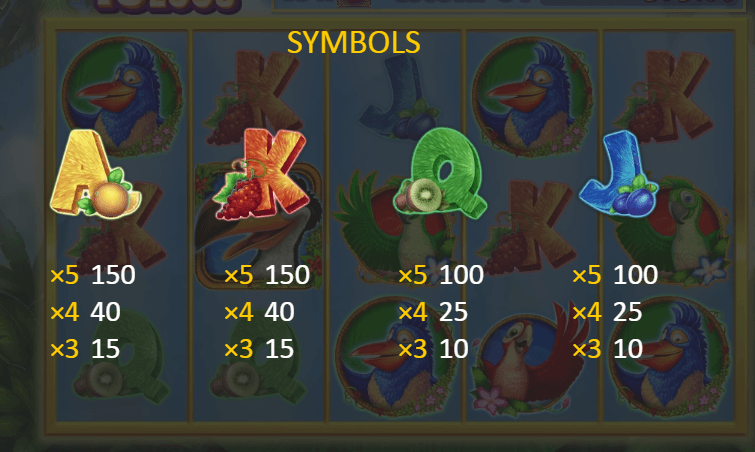Click the dimmed J symbol atop third reel
The image size is (755, 452).
tap(397, 96)
